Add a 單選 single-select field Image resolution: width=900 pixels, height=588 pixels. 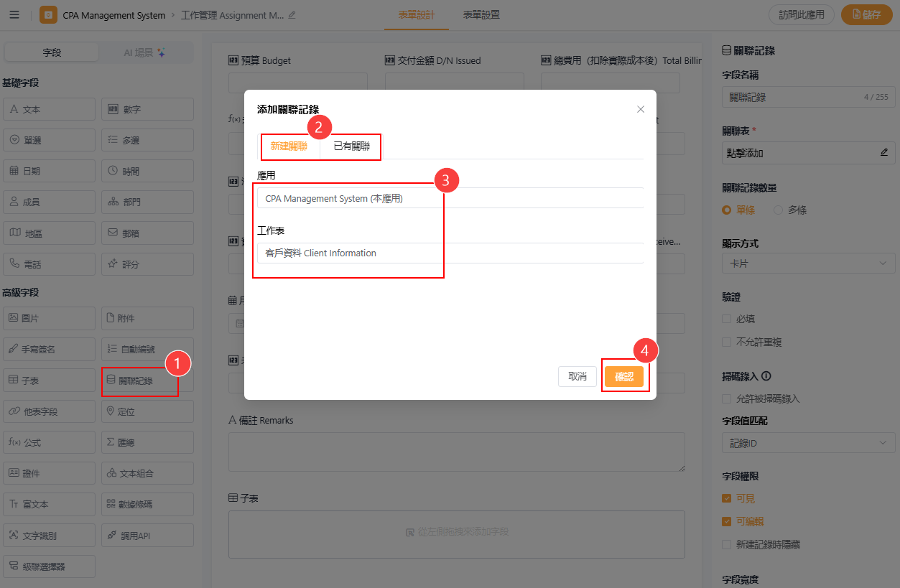tap(50, 140)
